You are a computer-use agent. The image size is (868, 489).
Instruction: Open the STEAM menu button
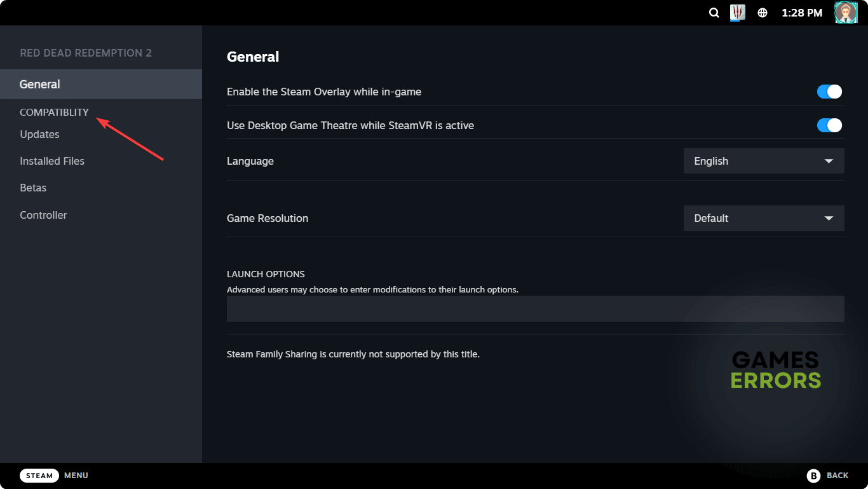[39, 476]
